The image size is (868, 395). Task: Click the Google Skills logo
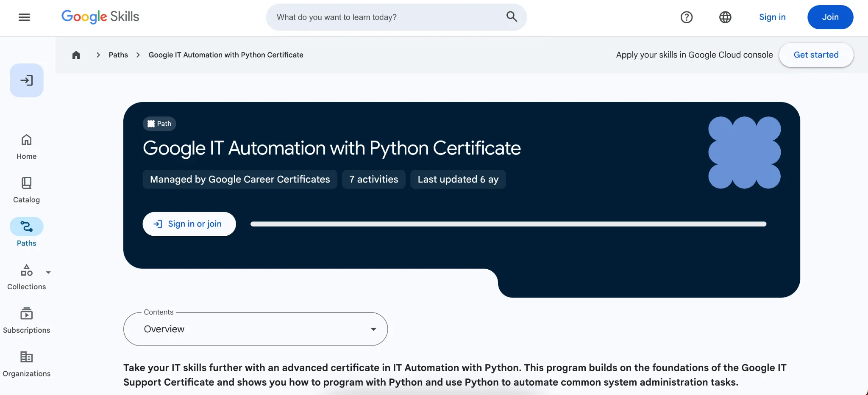tap(100, 17)
